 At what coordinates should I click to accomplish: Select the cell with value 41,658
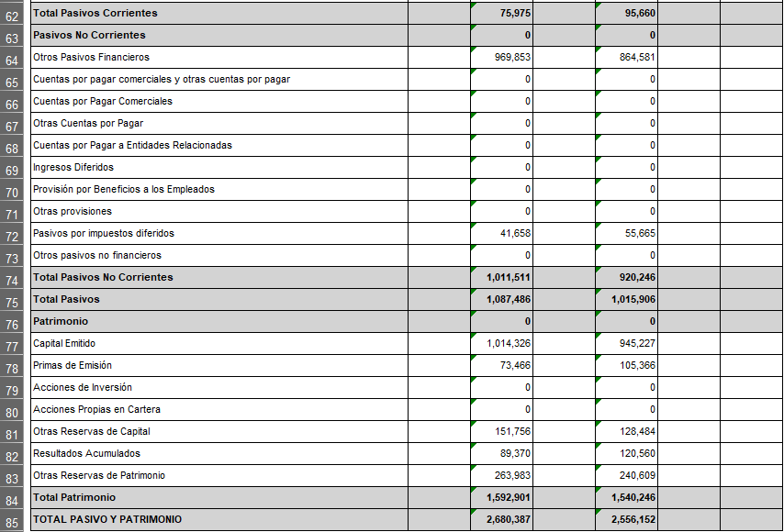pos(501,233)
